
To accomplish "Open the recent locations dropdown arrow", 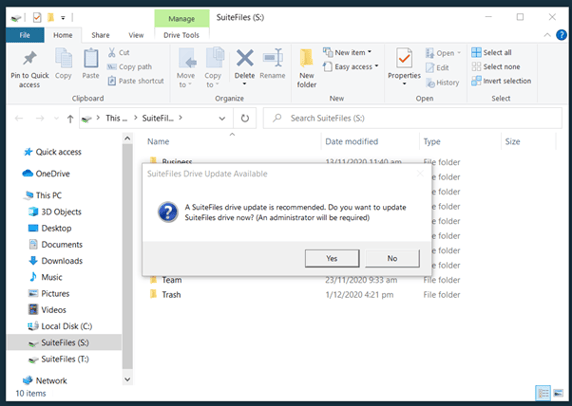I will (56, 118).
